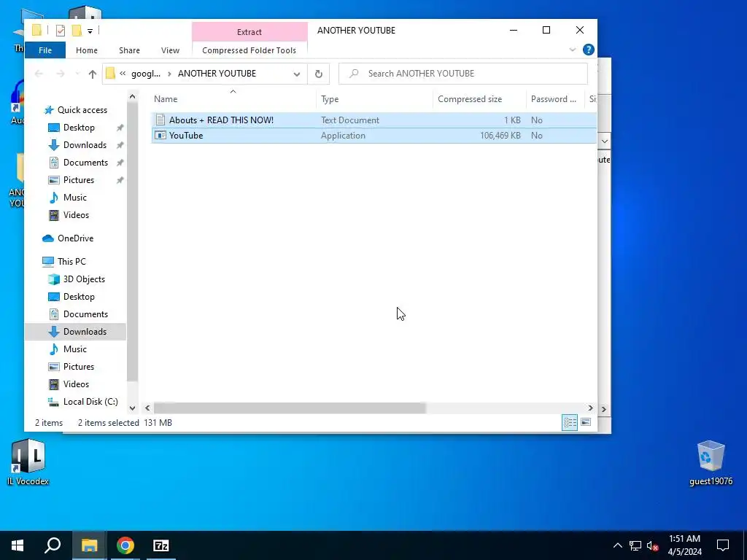Sort files by Type column
The width and height of the screenshot is (747, 560).
[x=330, y=99]
